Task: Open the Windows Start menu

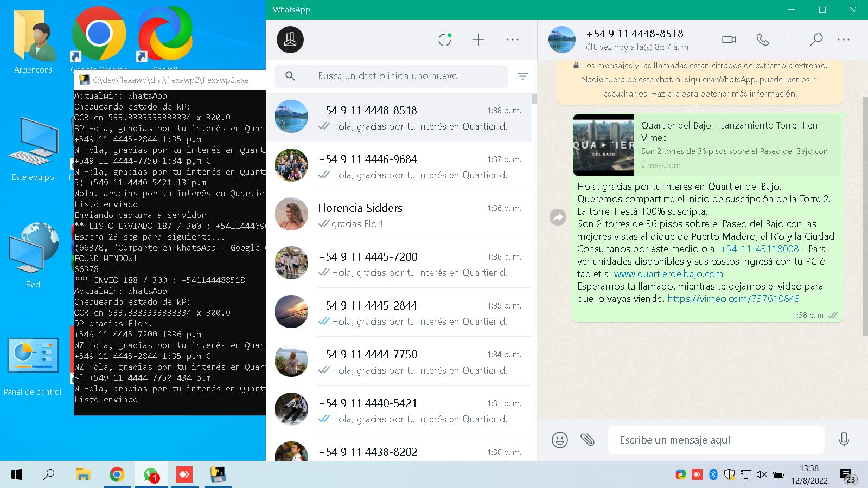Action: [x=16, y=475]
